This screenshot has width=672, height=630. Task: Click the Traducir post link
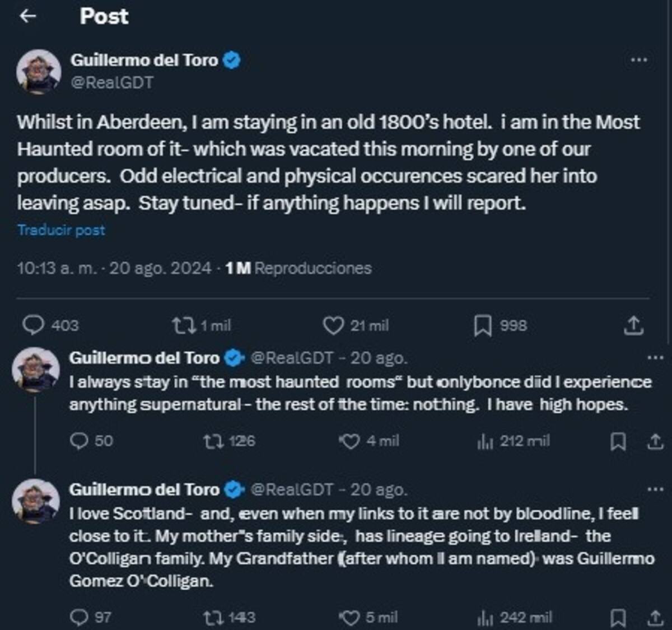pos(61,230)
